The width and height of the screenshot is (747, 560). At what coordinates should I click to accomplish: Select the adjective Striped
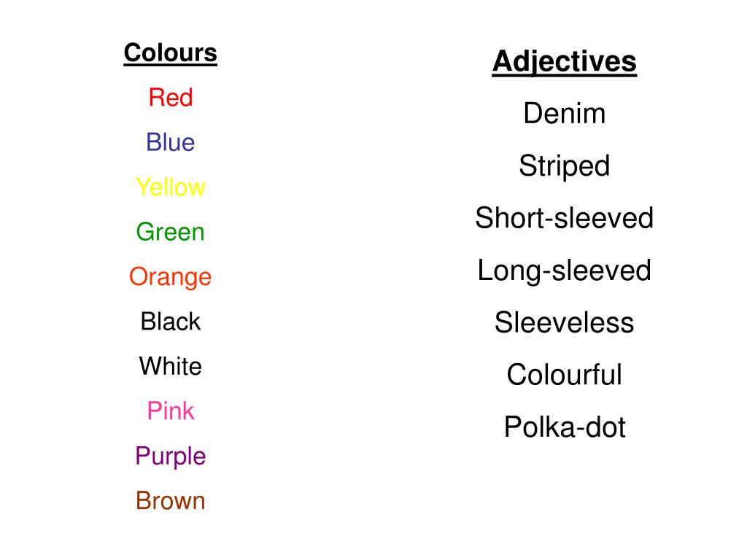click(565, 167)
